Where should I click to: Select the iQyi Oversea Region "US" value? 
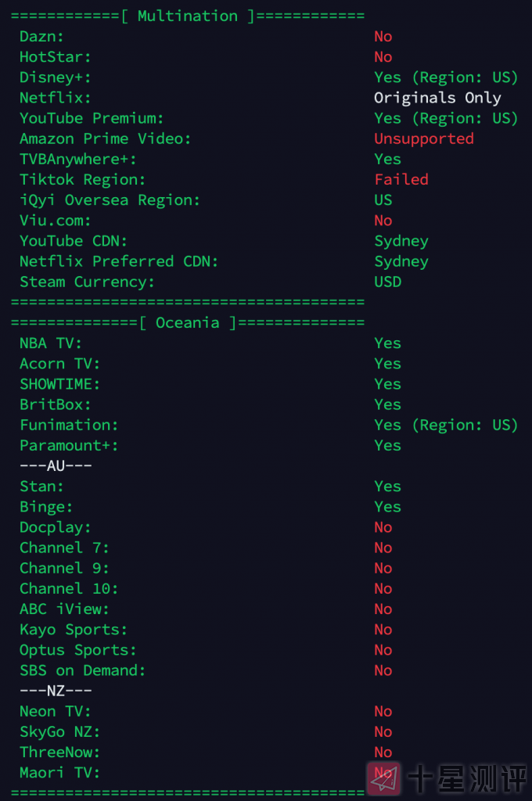click(383, 200)
